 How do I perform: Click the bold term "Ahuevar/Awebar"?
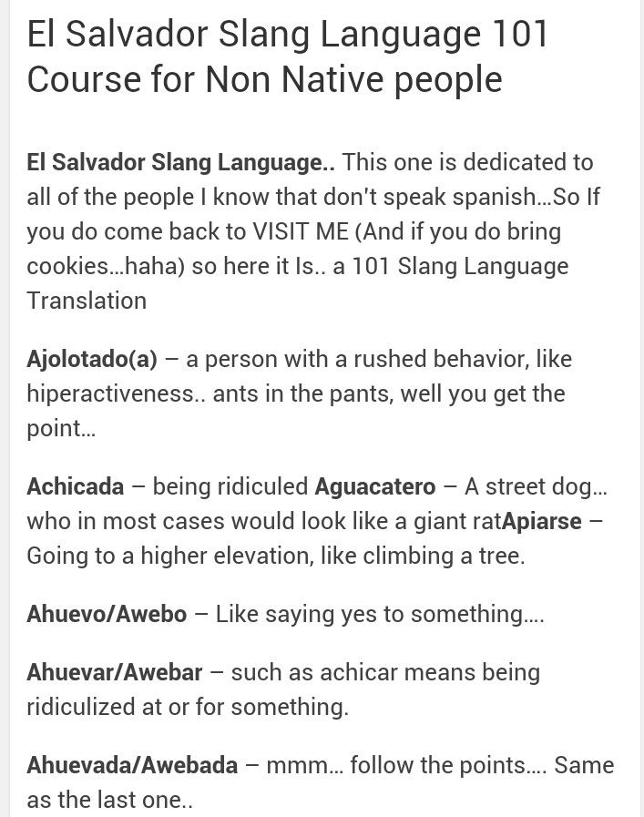(115, 672)
